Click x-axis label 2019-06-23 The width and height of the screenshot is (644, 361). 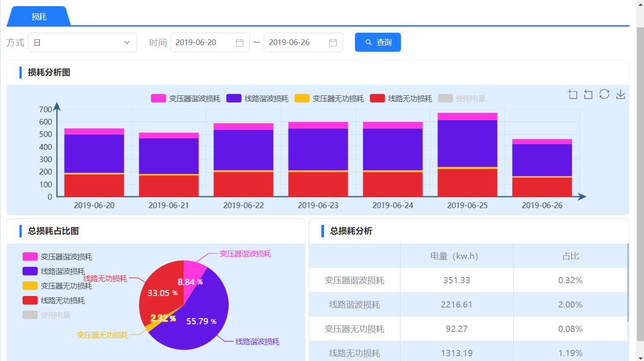pyautogui.click(x=318, y=205)
